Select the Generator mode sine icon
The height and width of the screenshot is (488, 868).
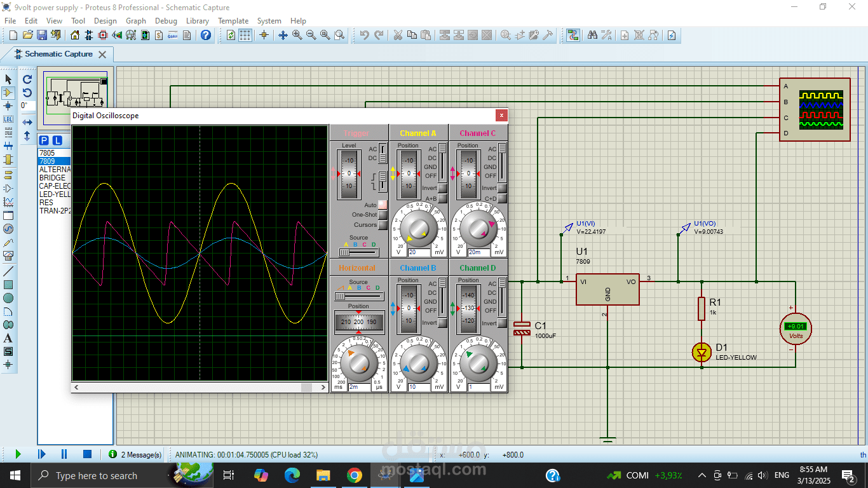point(8,229)
